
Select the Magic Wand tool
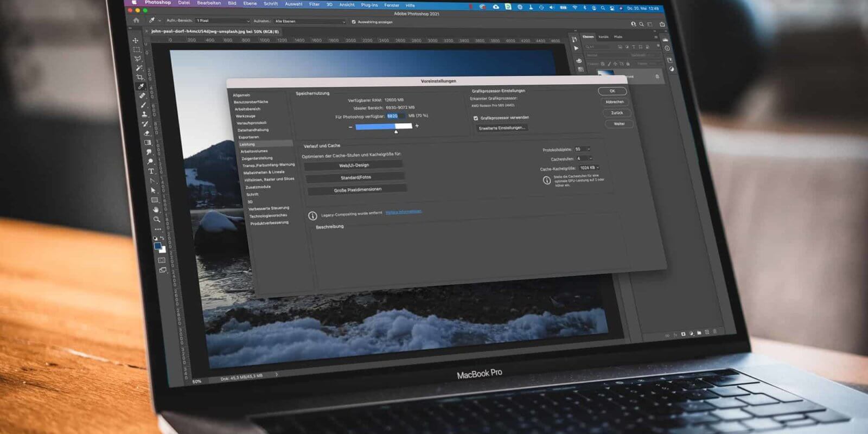[x=139, y=68]
